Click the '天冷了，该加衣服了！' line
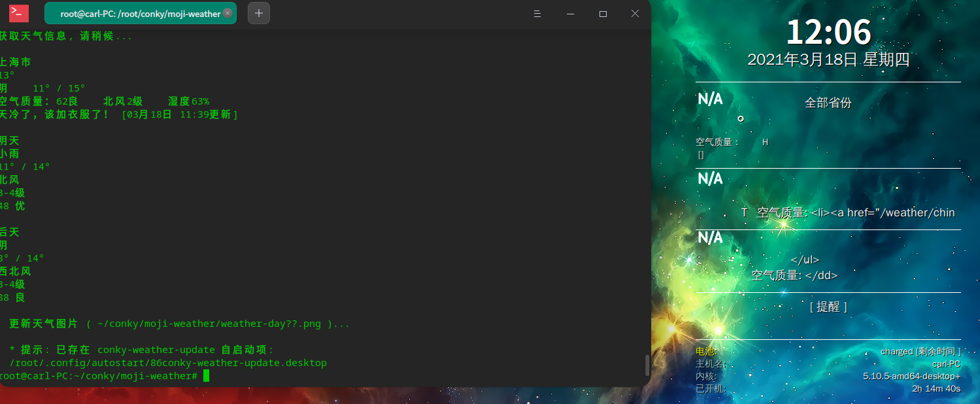Image resolution: width=980 pixels, height=404 pixels. click(119, 114)
